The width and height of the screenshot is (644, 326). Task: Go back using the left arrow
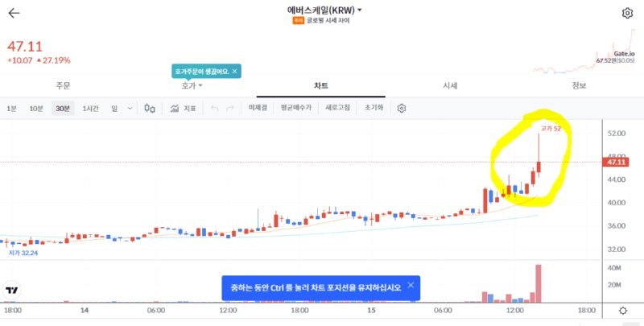tap(14, 13)
